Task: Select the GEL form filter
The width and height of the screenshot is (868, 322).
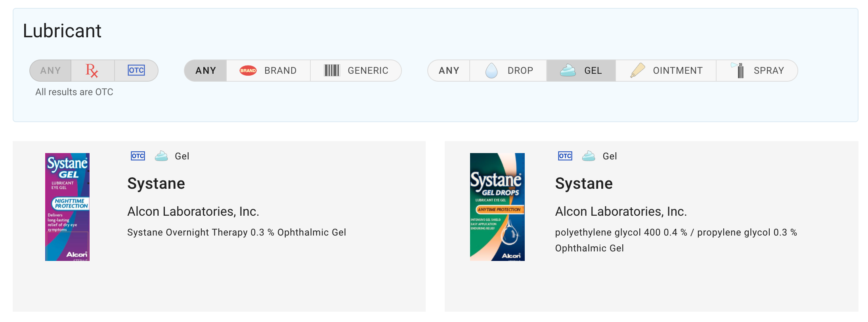Action: coord(581,71)
